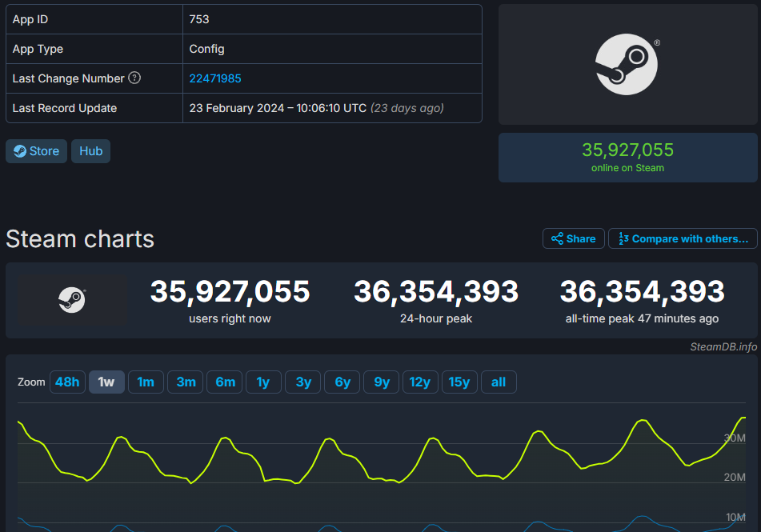The height and width of the screenshot is (532, 761).
Task: Set chart zoom to 3m
Action: pyautogui.click(x=186, y=382)
